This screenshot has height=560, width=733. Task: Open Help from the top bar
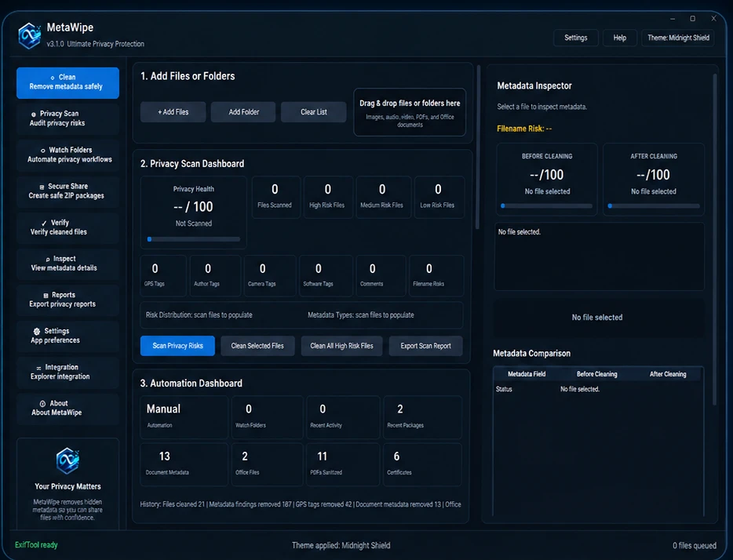tap(619, 38)
